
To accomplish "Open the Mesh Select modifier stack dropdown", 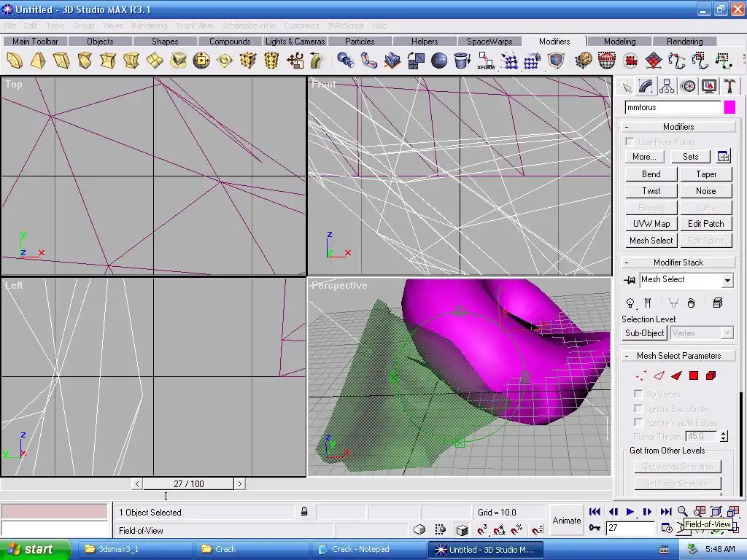I will click(727, 281).
